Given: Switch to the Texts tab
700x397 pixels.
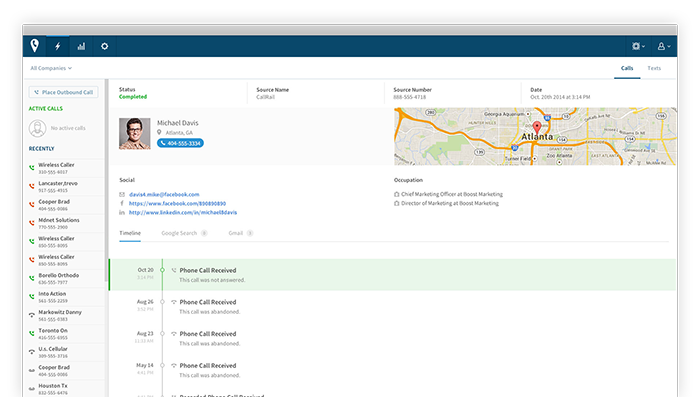Looking at the screenshot, I should 654,68.
